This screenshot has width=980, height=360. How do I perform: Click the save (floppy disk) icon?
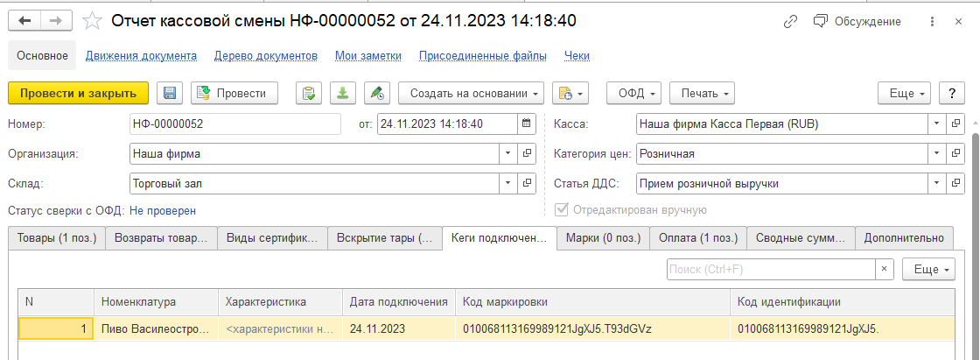(x=170, y=93)
